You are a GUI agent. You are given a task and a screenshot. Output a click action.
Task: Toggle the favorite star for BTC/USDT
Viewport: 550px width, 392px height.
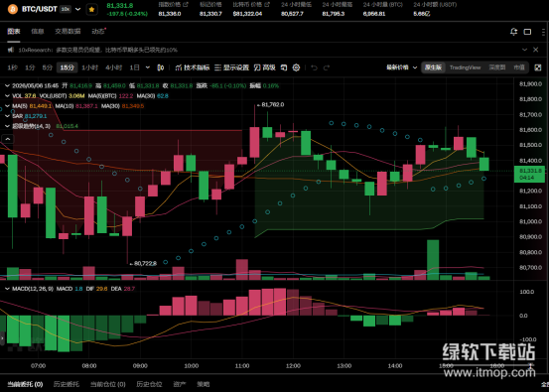pos(91,10)
